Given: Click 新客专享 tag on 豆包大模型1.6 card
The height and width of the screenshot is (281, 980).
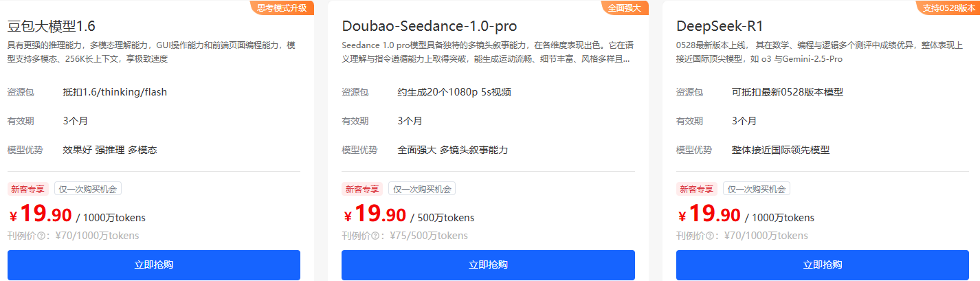Looking at the screenshot, I should pyautogui.click(x=28, y=189).
